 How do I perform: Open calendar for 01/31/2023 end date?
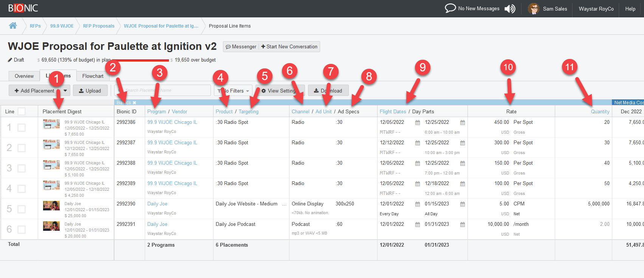(463, 225)
